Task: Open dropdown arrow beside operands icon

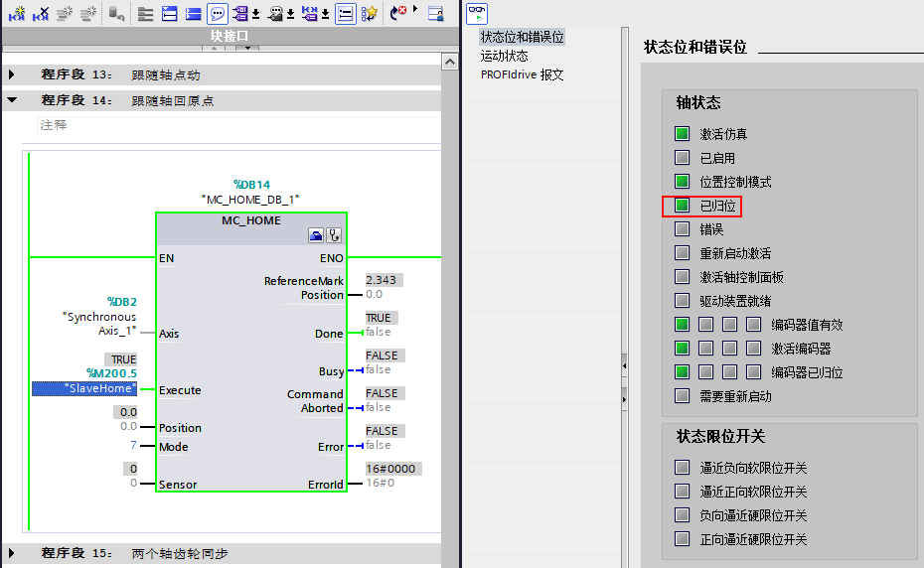Action: (x=255, y=14)
